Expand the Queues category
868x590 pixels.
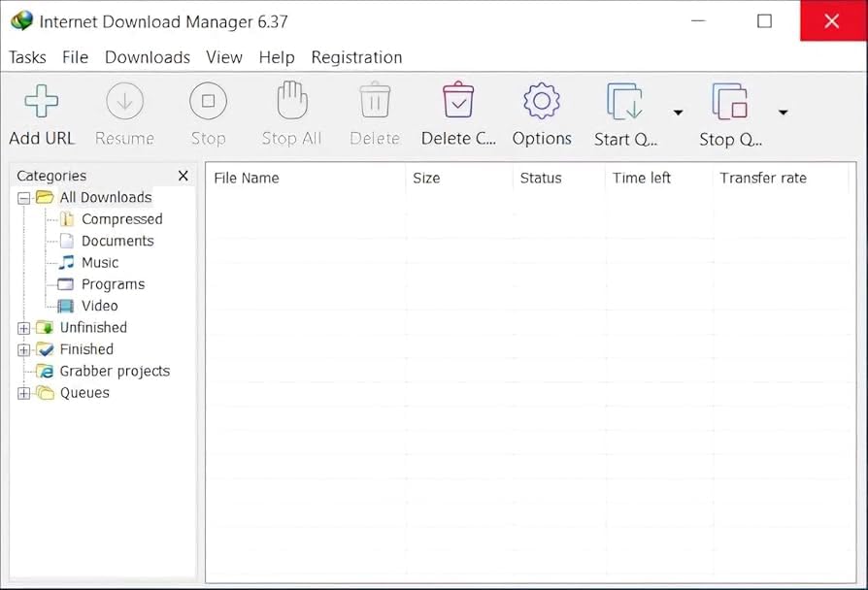point(22,392)
